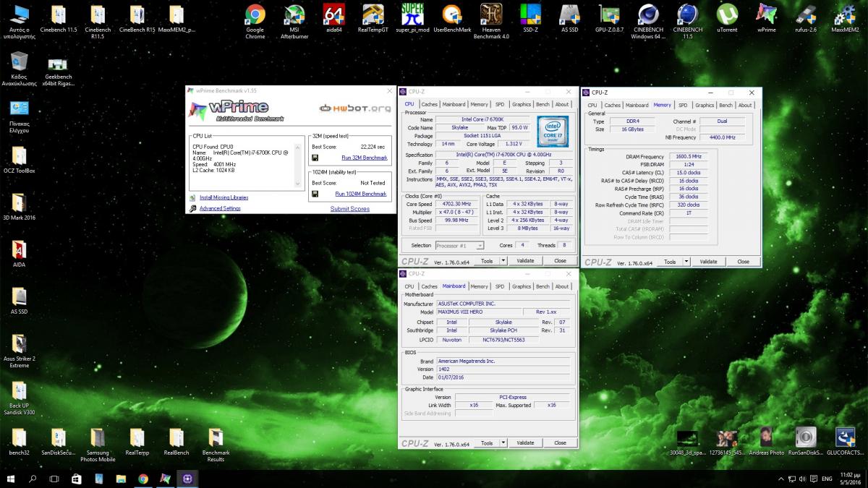Select the Benchmark Results desktop icon

pos(216,445)
